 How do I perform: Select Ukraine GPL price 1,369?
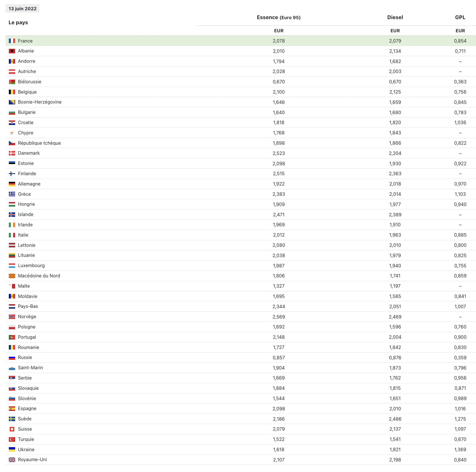pos(460,450)
